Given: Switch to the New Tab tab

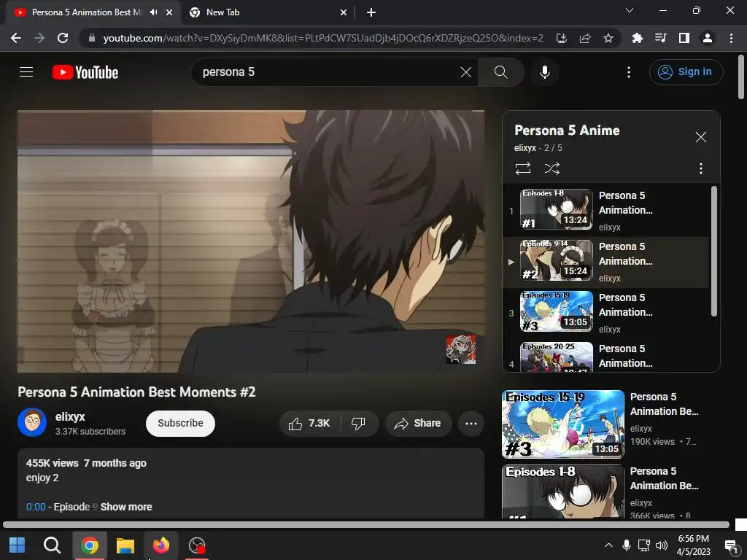Looking at the screenshot, I should tap(267, 12).
